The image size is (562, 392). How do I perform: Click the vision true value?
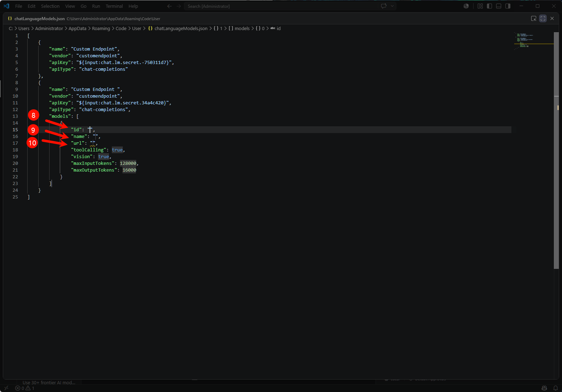click(x=104, y=157)
